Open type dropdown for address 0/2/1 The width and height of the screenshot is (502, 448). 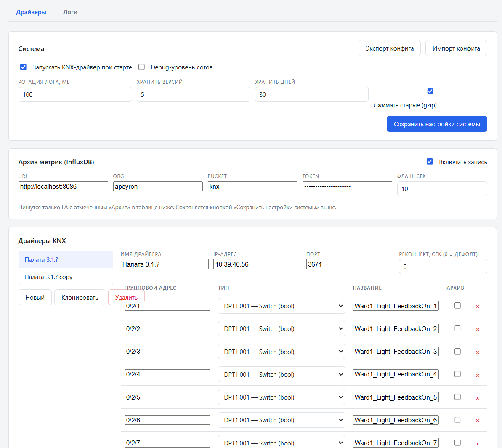click(282, 306)
